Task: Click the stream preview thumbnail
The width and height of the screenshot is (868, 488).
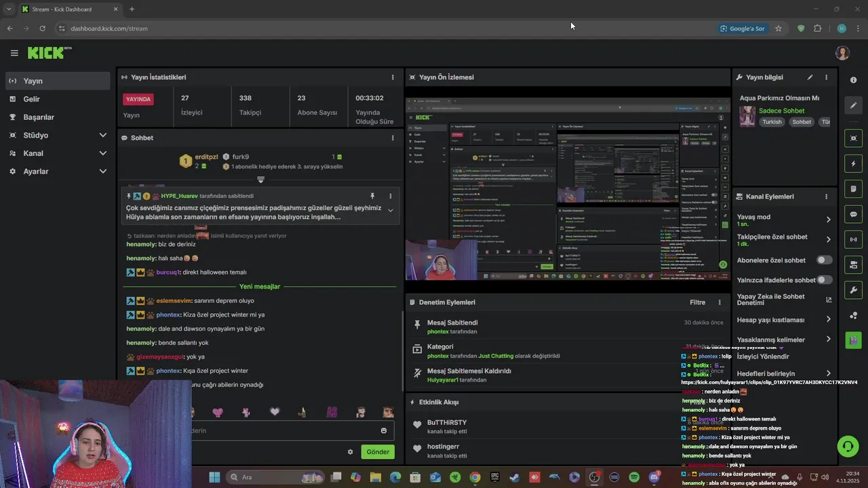Action: point(568,189)
